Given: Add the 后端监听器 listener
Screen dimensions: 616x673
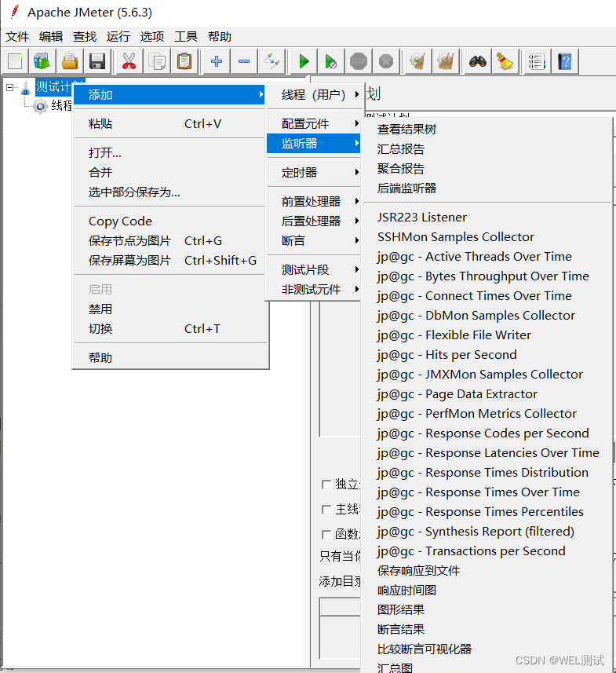Looking at the screenshot, I should (487, 188).
